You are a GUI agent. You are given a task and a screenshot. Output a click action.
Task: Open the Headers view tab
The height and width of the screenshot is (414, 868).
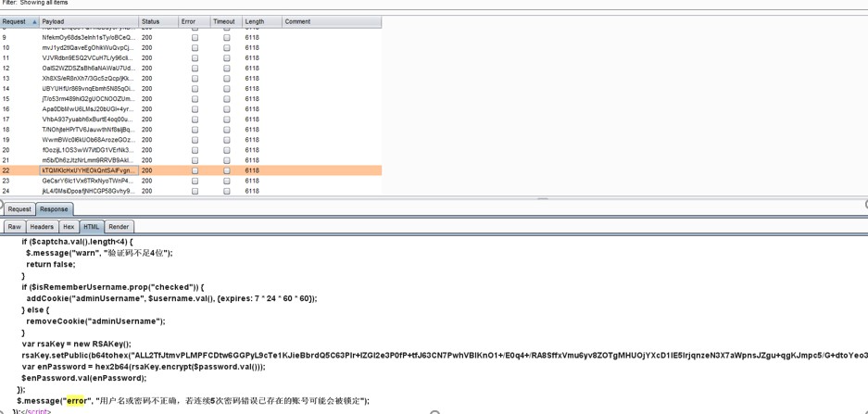click(42, 226)
